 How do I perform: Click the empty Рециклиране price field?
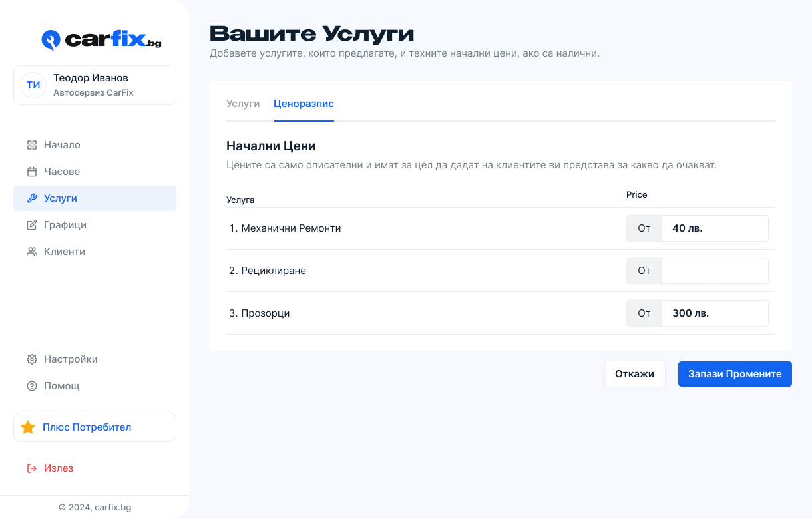point(715,271)
